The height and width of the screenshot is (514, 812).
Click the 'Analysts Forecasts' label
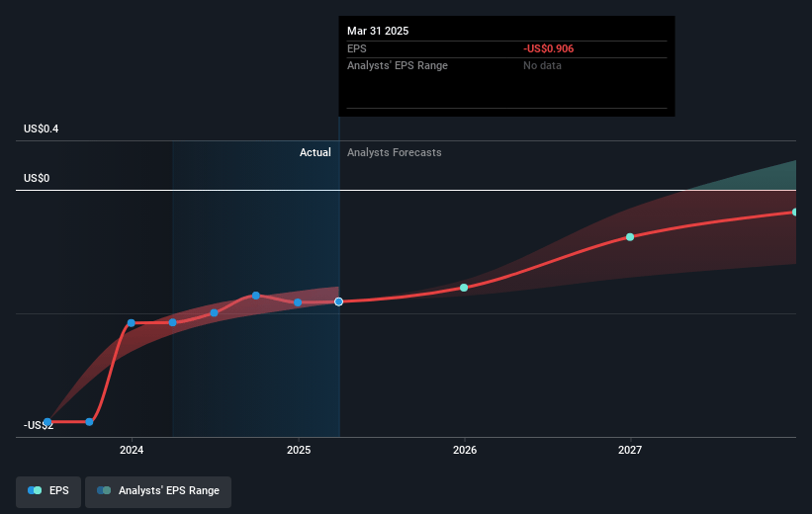tap(394, 152)
